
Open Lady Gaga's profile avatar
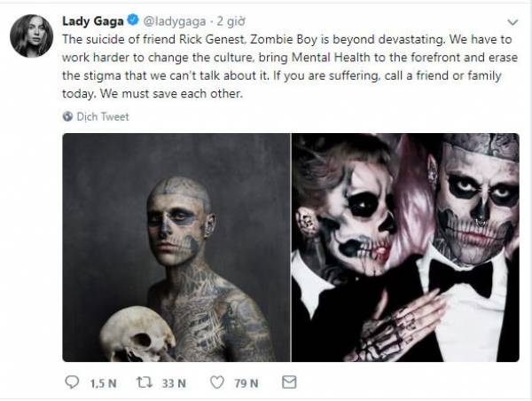pyautogui.click(x=31, y=35)
